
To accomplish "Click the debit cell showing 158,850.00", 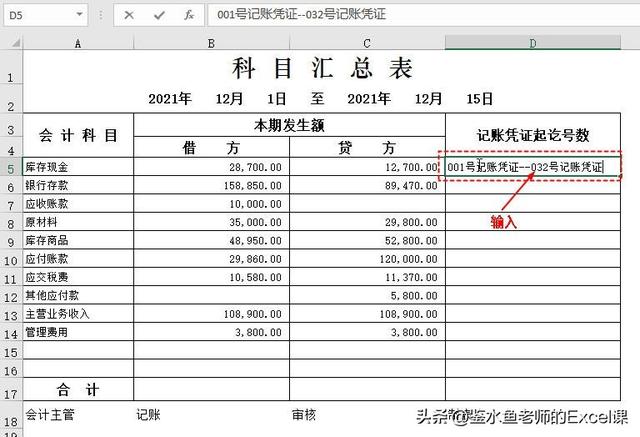I will (x=211, y=185).
